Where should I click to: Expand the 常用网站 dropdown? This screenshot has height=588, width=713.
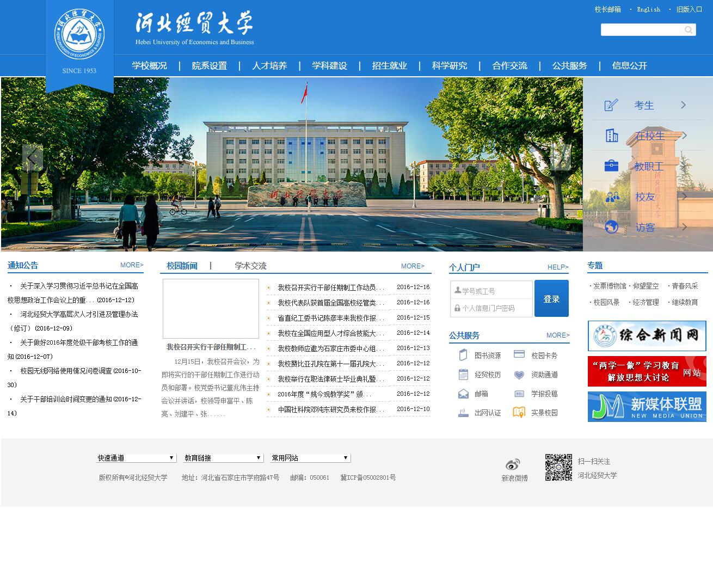click(310, 458)
